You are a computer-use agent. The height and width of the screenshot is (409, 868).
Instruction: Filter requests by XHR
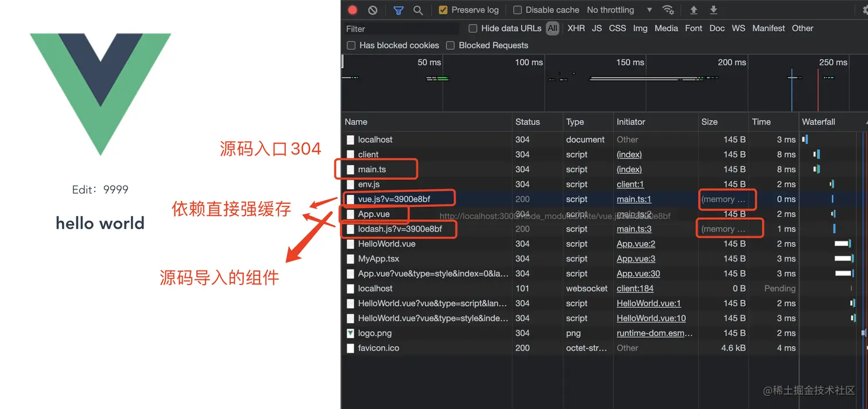tap(576, 28)
